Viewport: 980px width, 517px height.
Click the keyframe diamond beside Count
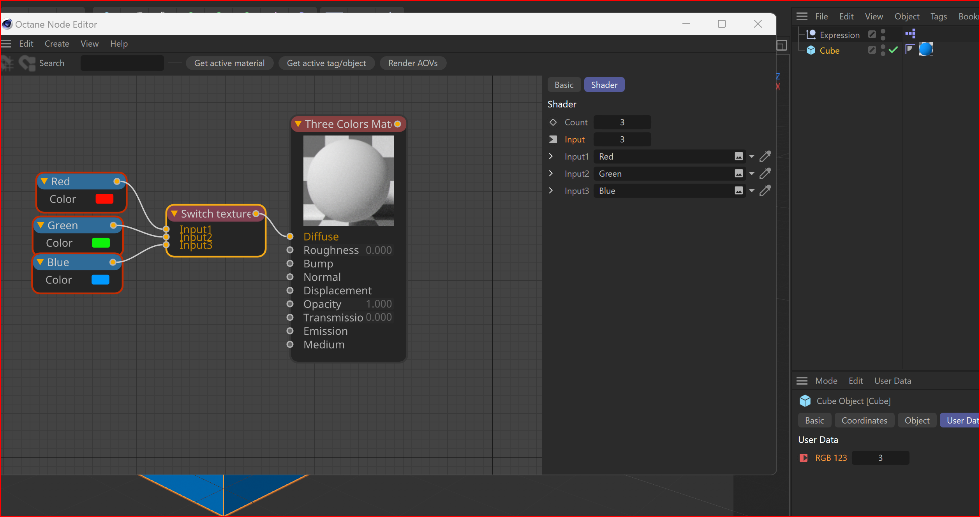[x=553, y=122]
